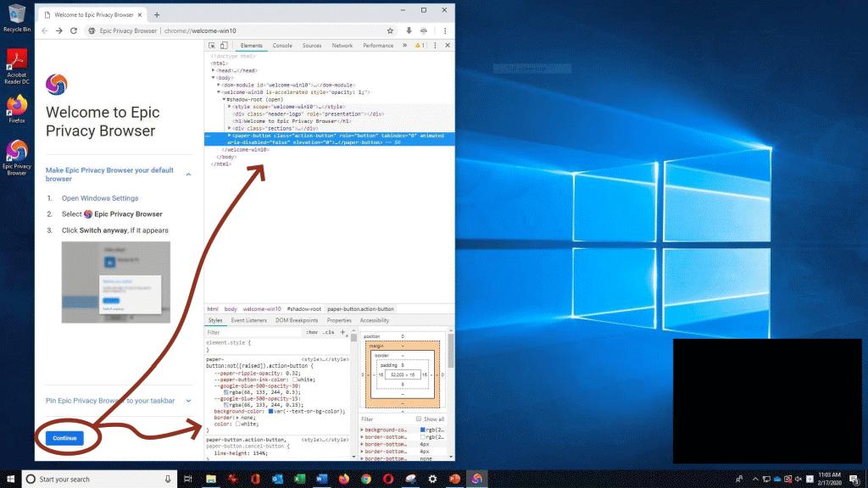Open the browser three-dot main menu
868x488 pixels.
(x=444, y=31)
